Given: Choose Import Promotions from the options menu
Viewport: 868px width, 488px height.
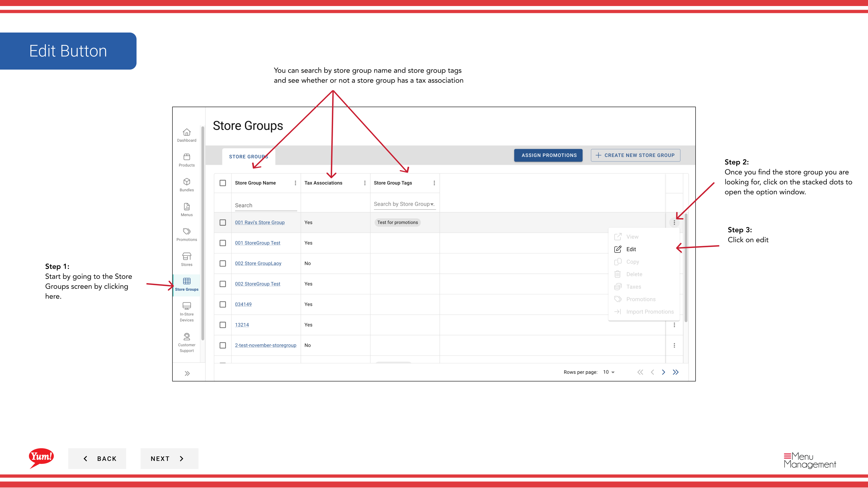Looking at the screenshot, I should [x=643, y=311].
